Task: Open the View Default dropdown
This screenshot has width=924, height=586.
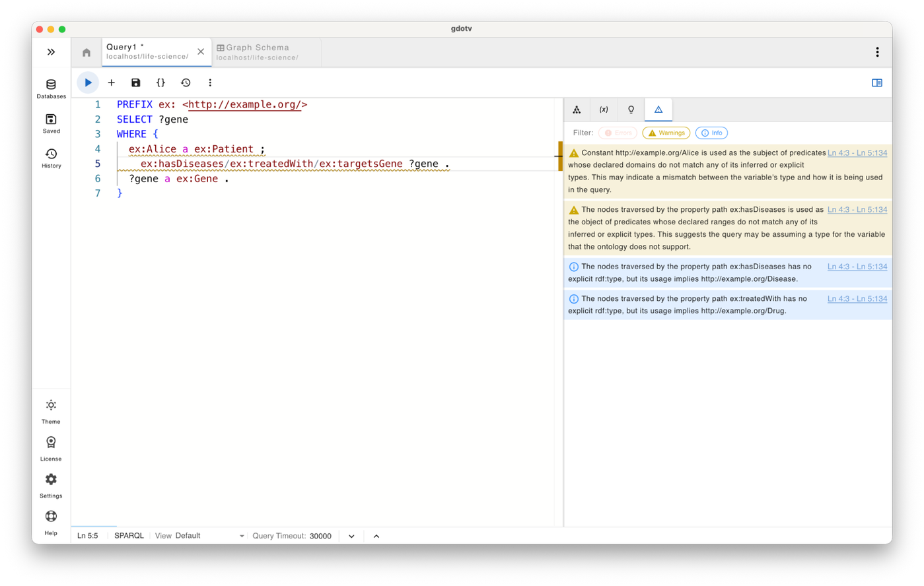Action: [208, 536]
